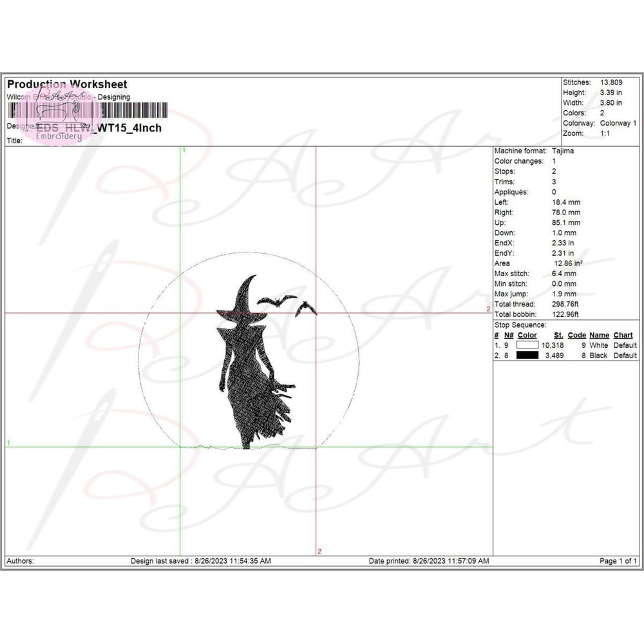This screenshot has height=644, width=644.
Task: Click the Machine format Tajima value
Action: coord(563,151)
